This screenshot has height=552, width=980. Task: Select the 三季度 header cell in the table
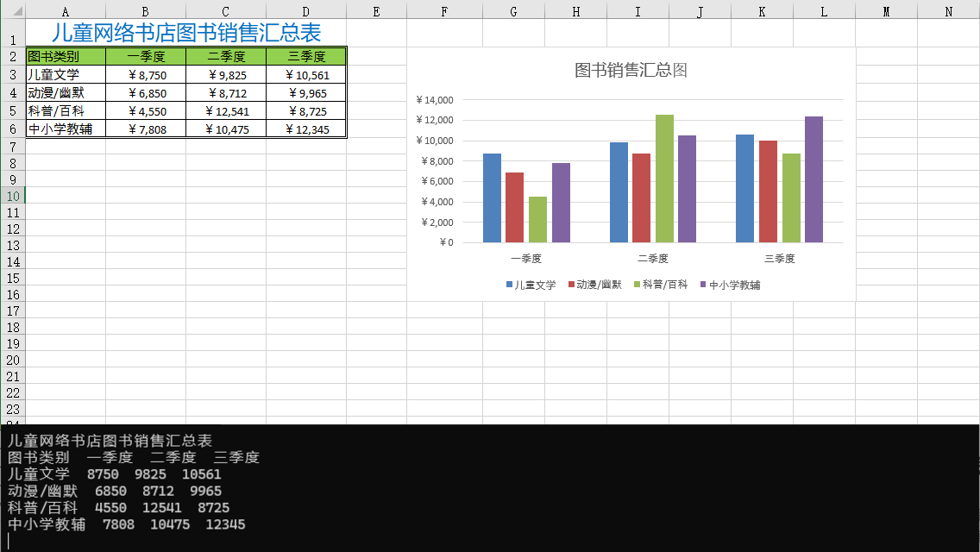tap(305, 57)
